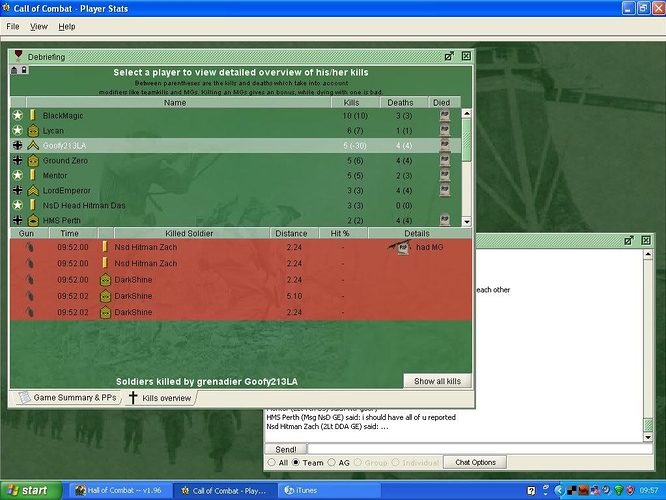Select player HMS Perth in the list
This screenshot has width=666, height=500.
click(x=236, y=220)
